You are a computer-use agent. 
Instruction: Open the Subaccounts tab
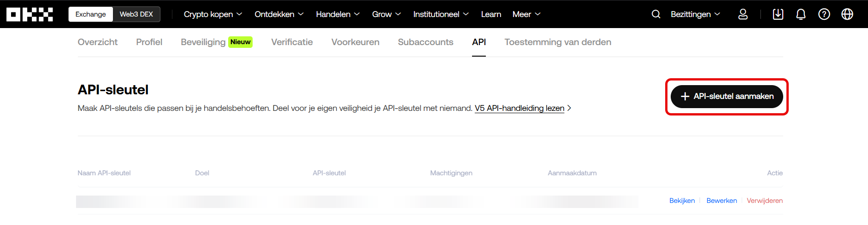425,42
